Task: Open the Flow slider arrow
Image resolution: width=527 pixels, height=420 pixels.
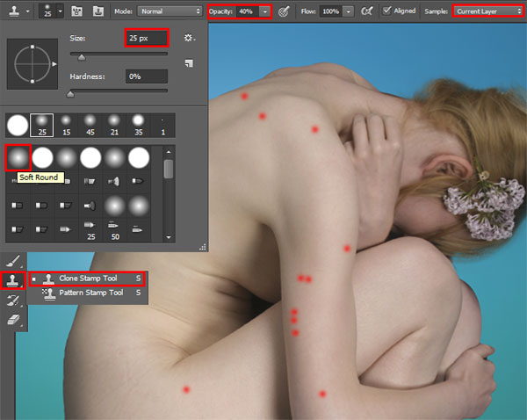Action: (x=349, y=11)
